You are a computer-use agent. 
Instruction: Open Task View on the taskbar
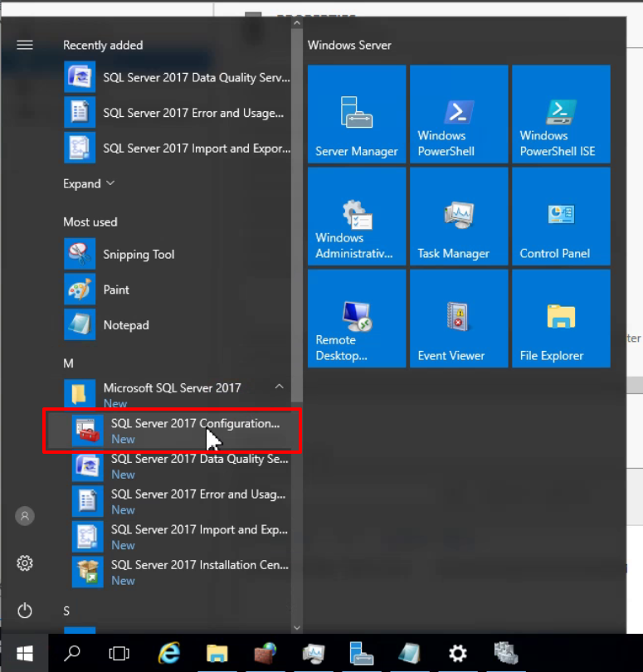click(119, 653)
